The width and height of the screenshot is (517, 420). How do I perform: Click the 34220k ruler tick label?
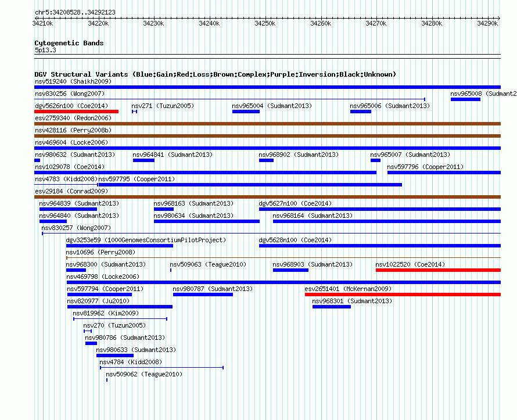(x=98, y=23)
